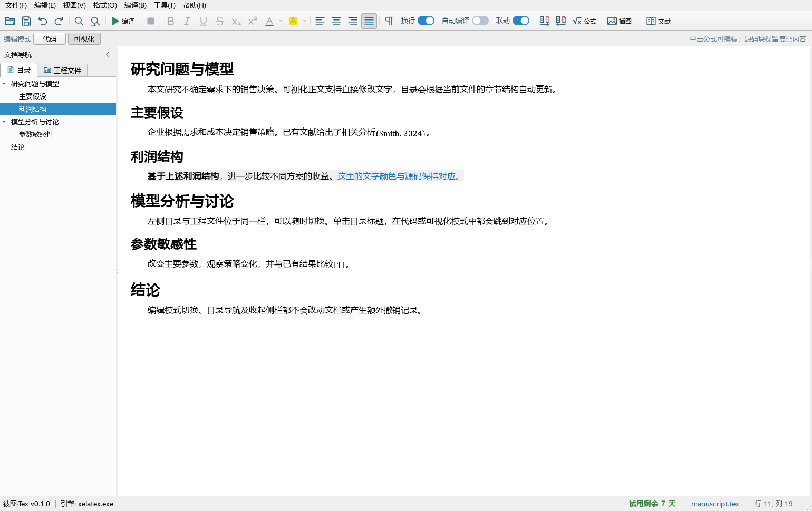Toggle paragraph marks display
This screenshot has height=511, width=812.
(x=389, y=21)
